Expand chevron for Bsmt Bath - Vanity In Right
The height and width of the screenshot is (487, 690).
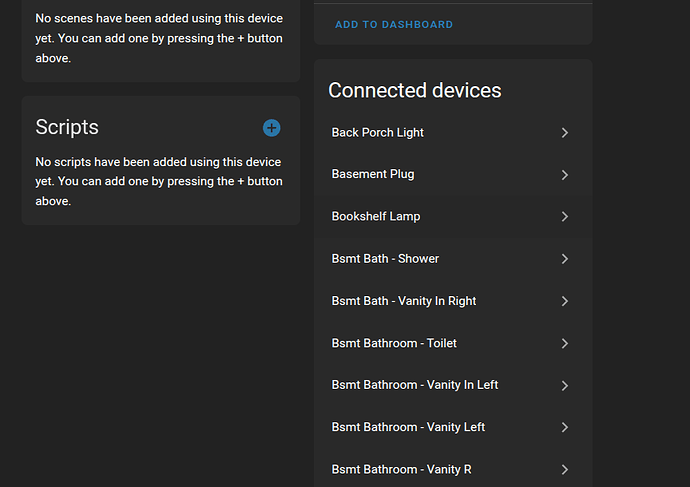[565, 301]
